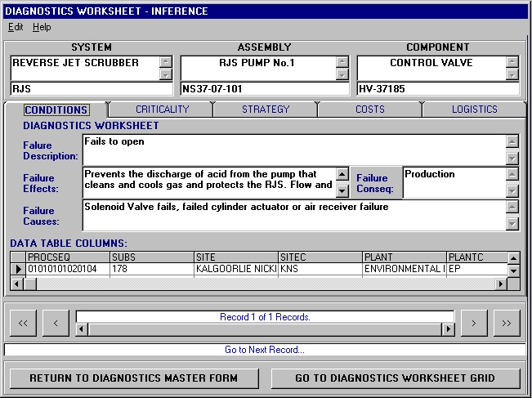532x398 pixels.
Task: Click the NS37-07-101 assembly code field
Action: point(265,89)
